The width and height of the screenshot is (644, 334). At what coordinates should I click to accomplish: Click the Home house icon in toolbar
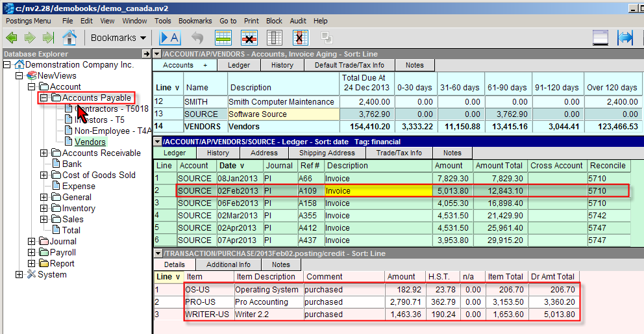(69, 38)
